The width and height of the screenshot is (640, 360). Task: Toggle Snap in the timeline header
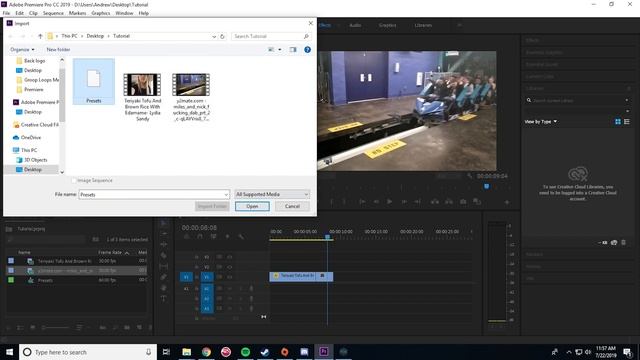click(x=200, y=236)
